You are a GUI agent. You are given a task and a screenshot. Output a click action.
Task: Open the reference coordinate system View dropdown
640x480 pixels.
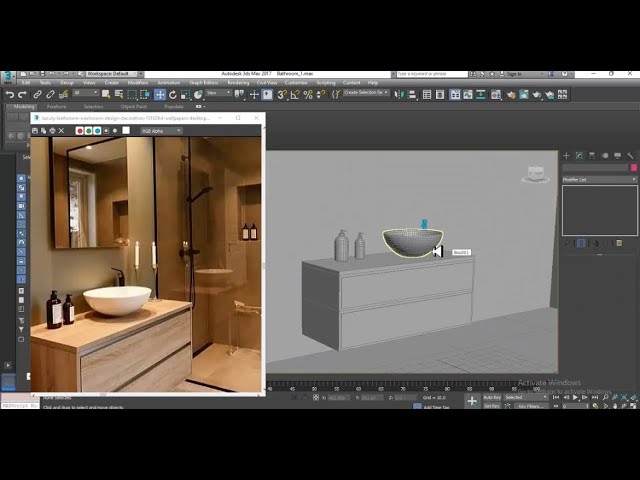point(219,93)
